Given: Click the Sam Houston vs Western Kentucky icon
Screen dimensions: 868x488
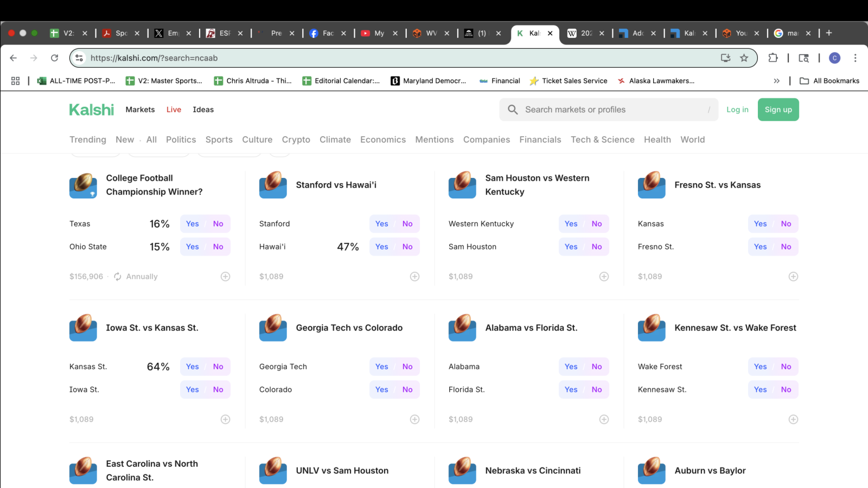Looking at the screenshot, I should pyautogui.click(x=462, y=185).
